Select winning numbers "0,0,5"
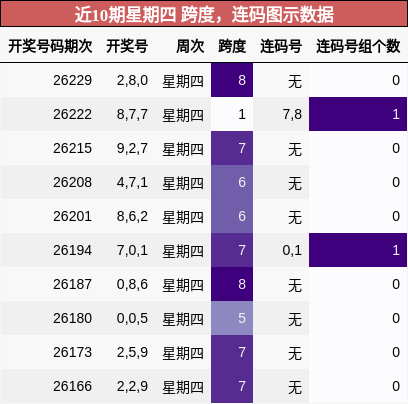Viewport: 408px width, 404px height. pos(132,318)
